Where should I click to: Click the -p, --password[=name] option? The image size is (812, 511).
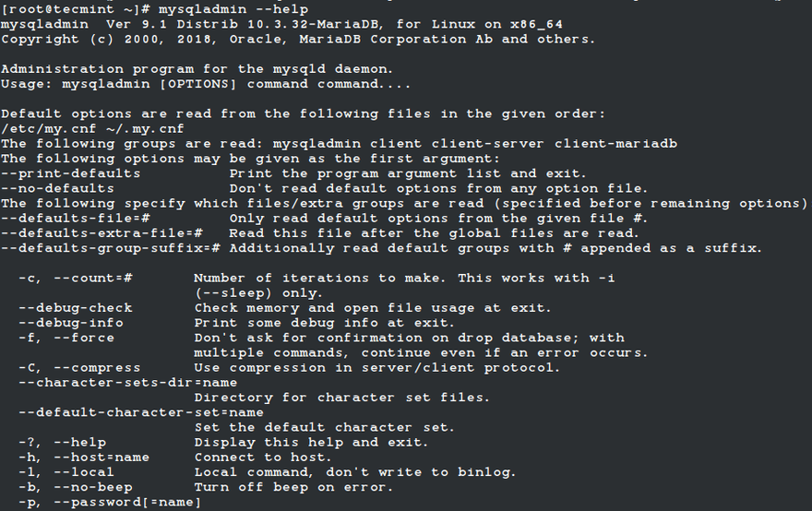click(111, 502)
